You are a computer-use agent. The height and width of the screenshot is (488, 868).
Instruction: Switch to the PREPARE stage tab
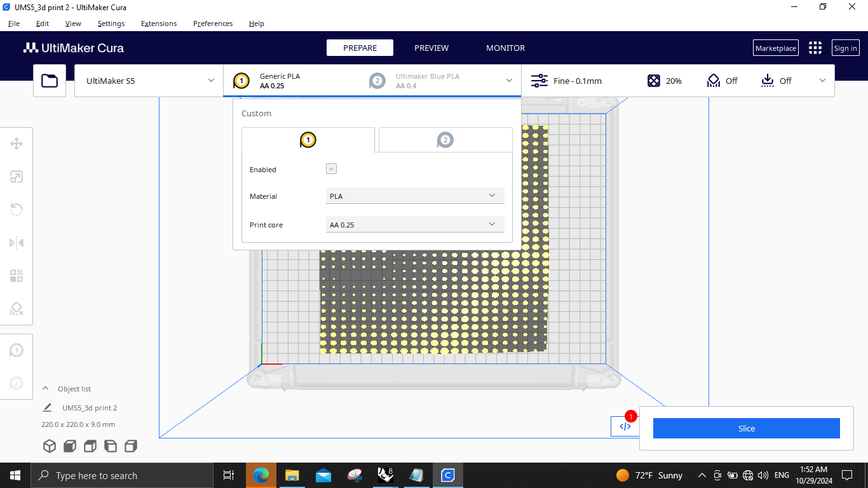point(360,48)
